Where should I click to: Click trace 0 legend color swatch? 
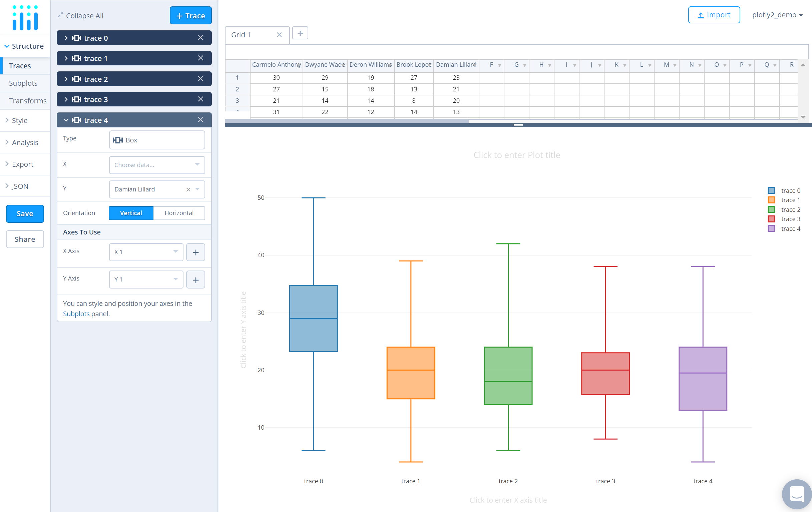(771, 190)
